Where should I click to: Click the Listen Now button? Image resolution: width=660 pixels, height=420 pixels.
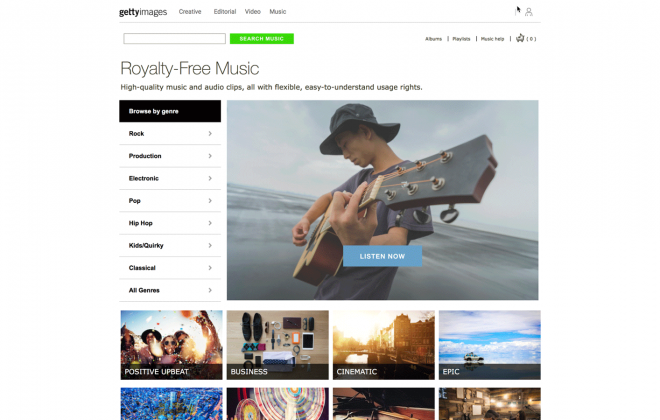382,256
